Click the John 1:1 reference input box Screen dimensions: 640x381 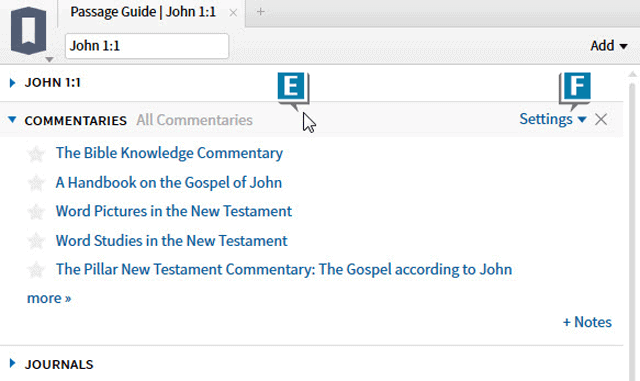[x=147, y=46]
